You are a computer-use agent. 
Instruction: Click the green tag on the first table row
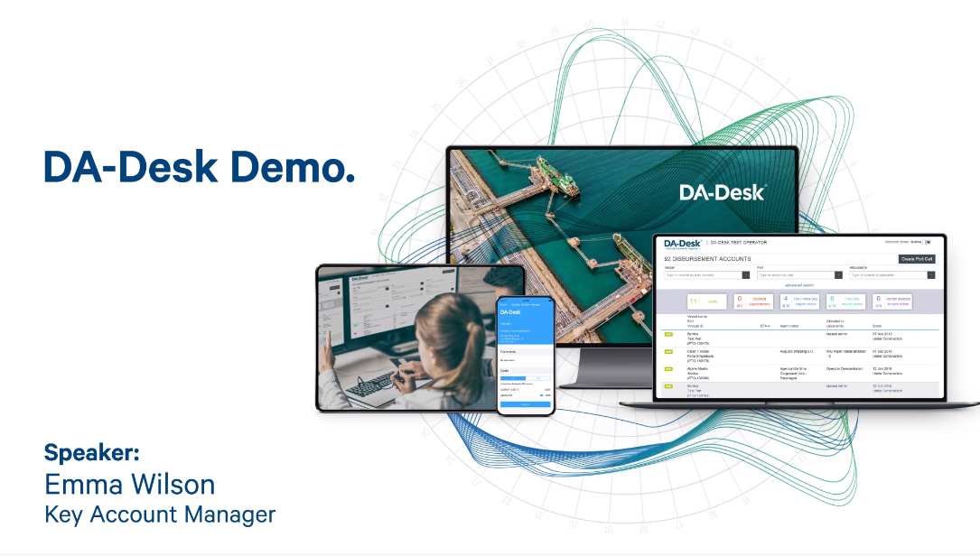[x=668, y=334]
